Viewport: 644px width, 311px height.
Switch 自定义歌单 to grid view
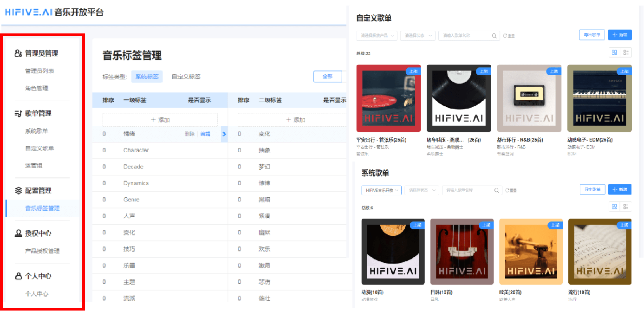click(614, 52)
